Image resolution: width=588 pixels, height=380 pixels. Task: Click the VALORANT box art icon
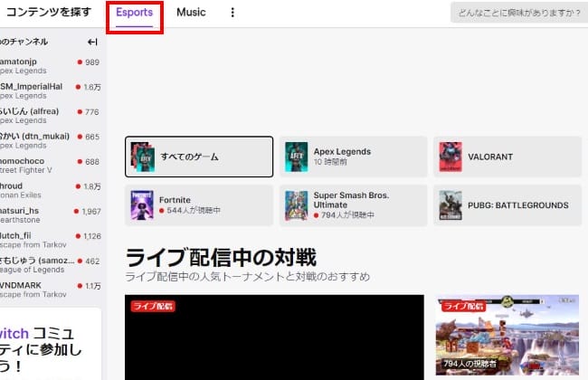[450, 157]
